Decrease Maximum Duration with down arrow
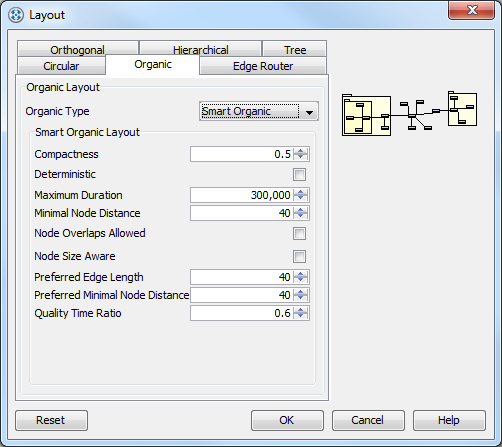 pyautogui.click(x=301, y=198)
